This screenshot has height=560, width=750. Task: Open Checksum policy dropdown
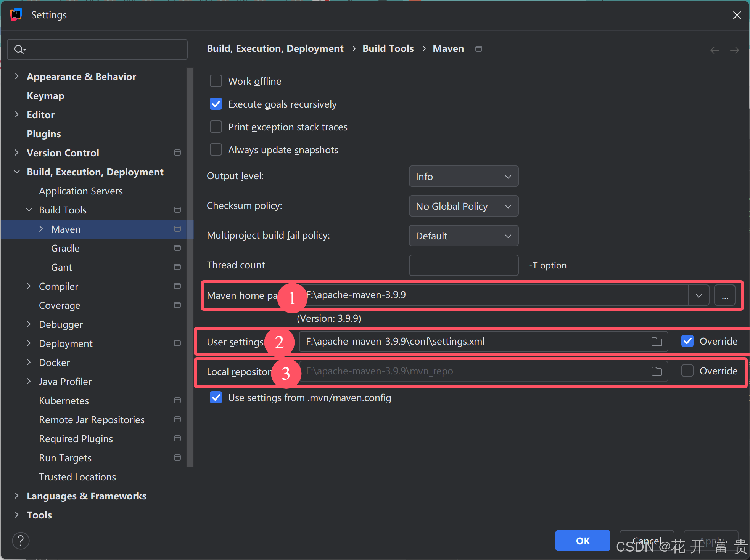point(463,206)
